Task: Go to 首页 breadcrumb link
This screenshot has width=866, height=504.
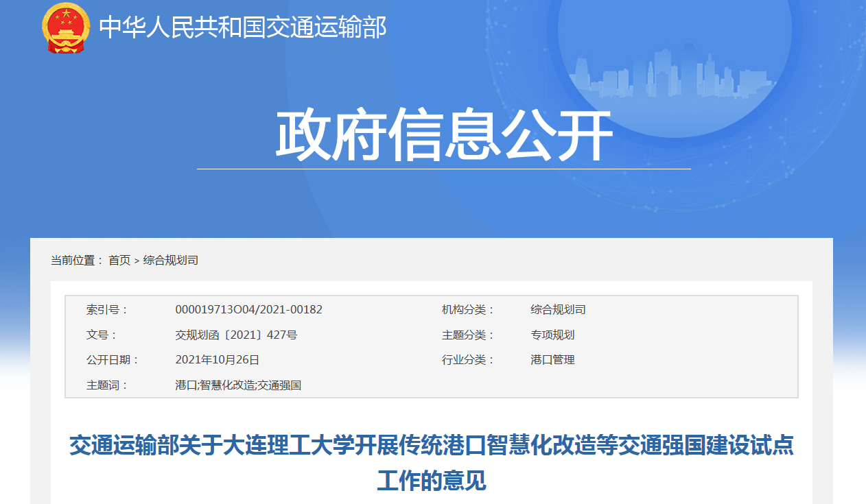Action: [x=119, y=261]
